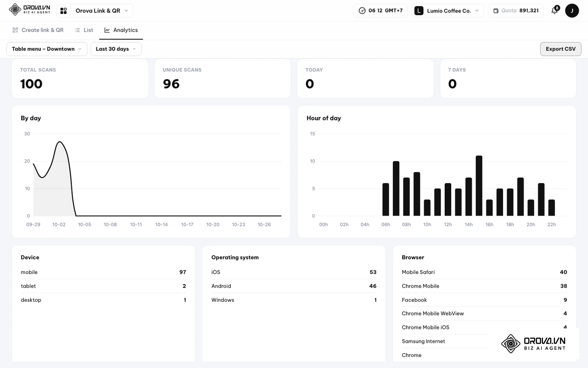Switch to the List tab
588x368 pixels.
84,30
